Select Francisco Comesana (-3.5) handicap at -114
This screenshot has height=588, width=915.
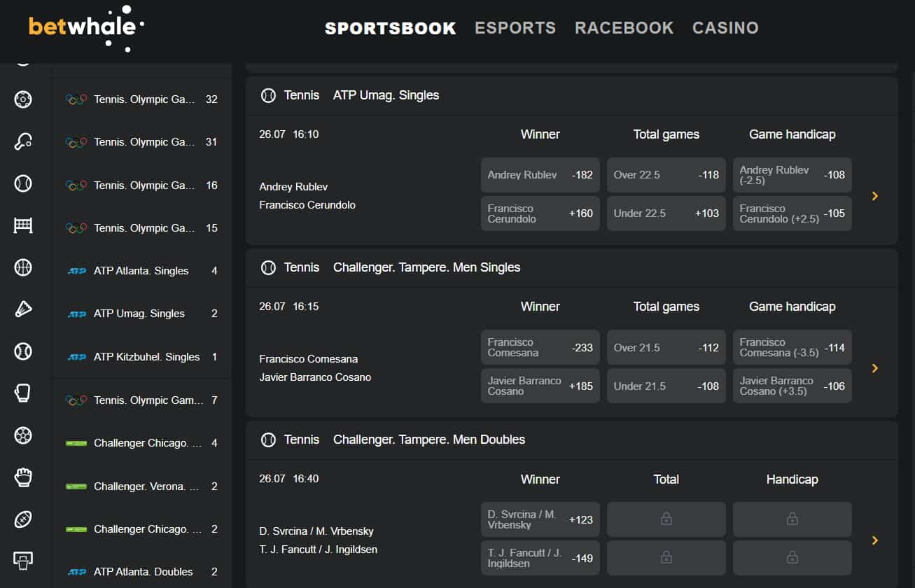pyautogui.click(x=792, y=347)
